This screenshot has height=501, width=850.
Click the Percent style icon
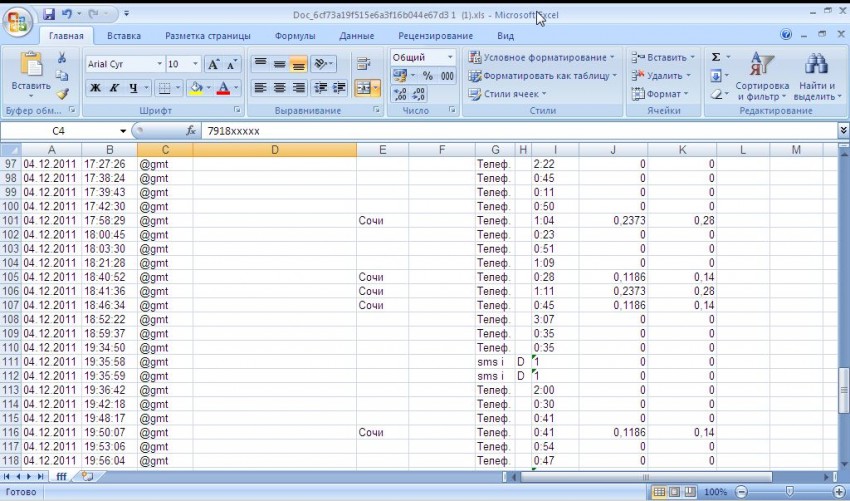[x=428, y=76]
